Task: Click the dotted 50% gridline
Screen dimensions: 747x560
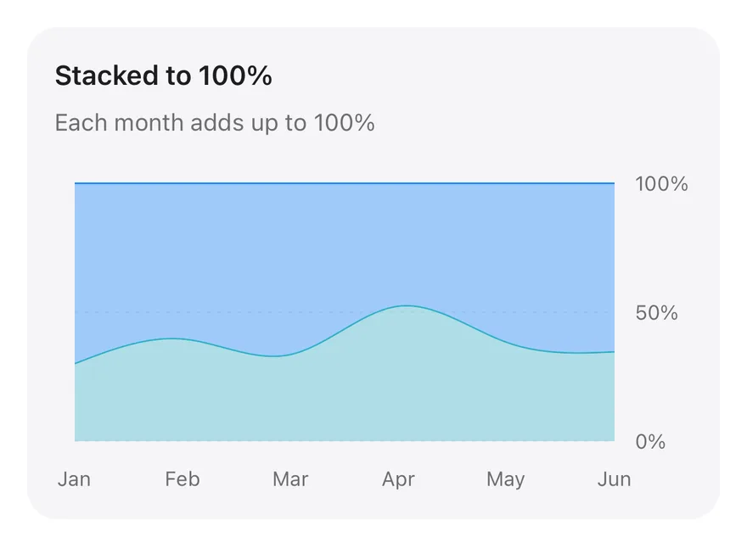Action: pos(345,312)
